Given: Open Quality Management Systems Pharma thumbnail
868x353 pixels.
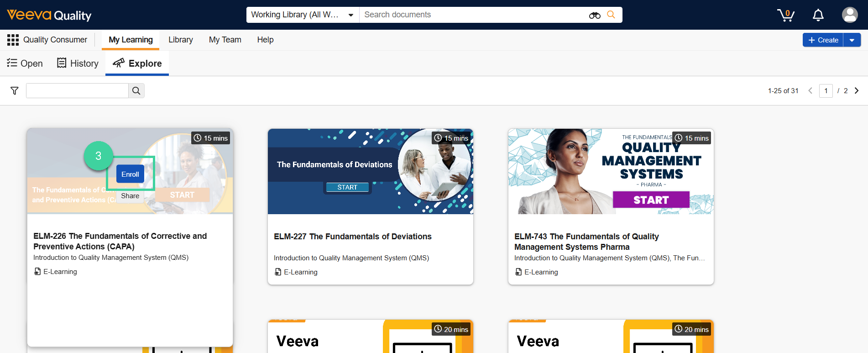Looking at the screenshot, I should pos(611,171).
